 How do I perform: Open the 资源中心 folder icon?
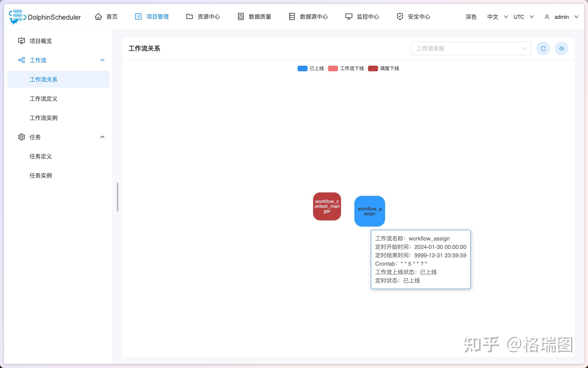coord(189,17)
